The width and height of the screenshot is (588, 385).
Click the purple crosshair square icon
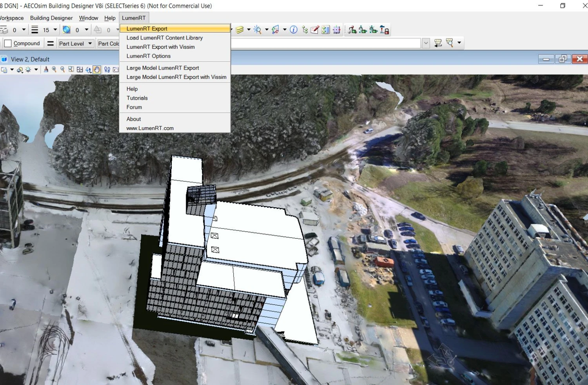(x=336, y=30)
